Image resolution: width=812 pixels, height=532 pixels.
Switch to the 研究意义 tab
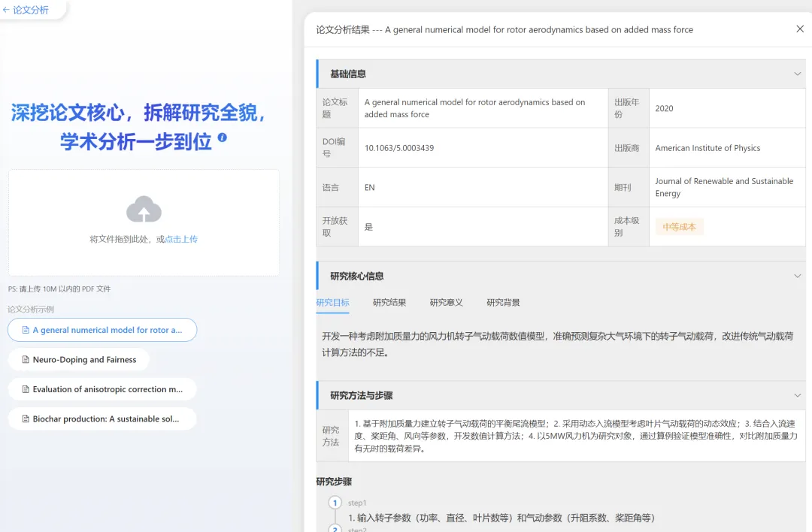pos(446,303)
